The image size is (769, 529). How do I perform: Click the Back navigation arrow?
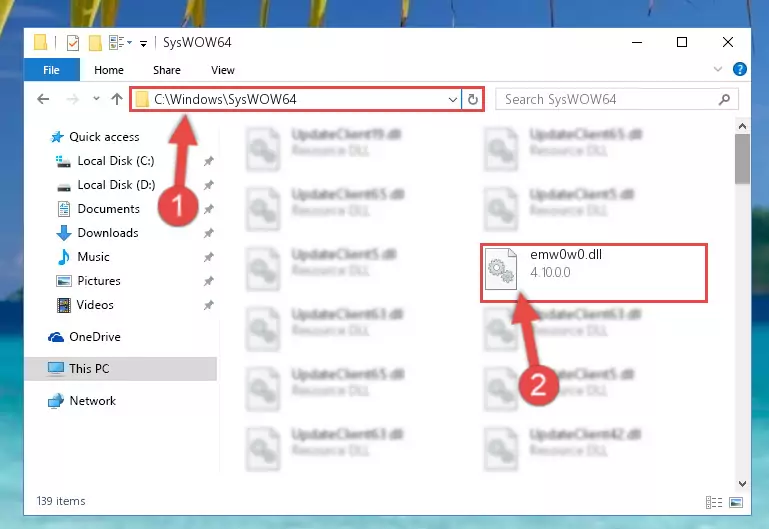[43, 100]
